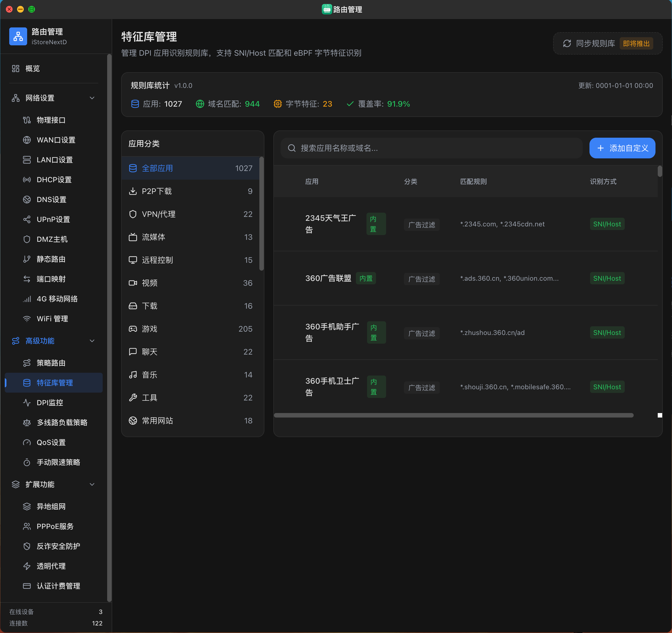Click the 添加自定义 button
672x633 pixels.
[622, 148]
